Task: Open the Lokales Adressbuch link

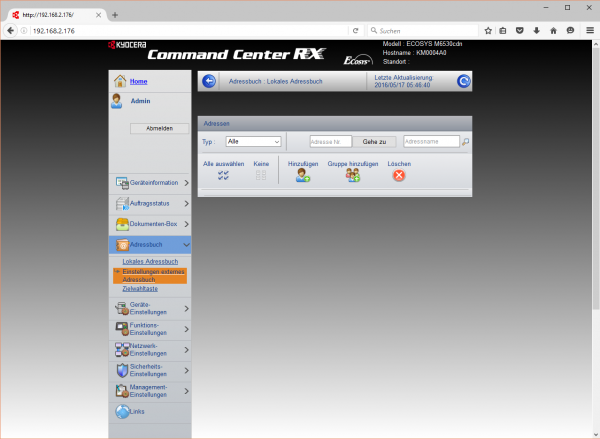Action: pyautogui.click(x=150, y=262)
